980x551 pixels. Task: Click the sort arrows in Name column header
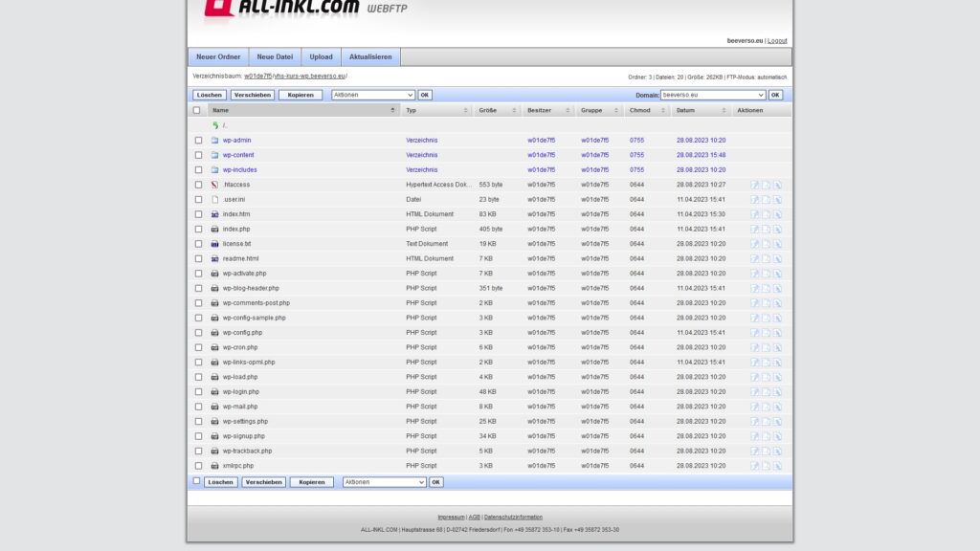392,110
